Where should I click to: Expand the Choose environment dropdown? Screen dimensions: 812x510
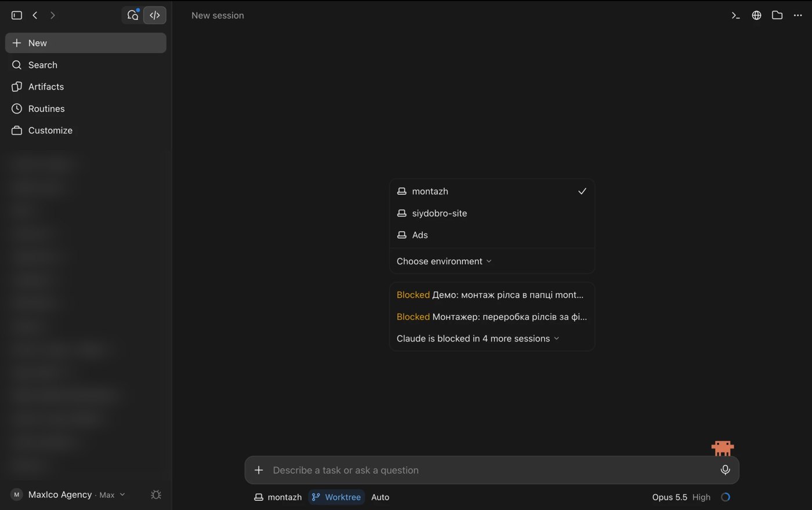click(444, 261)
